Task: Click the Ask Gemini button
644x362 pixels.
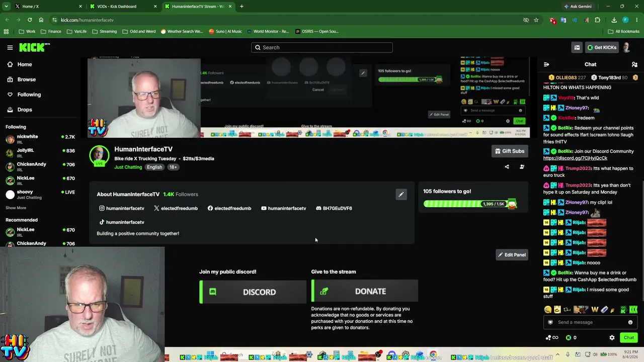Action: point(578,7)
